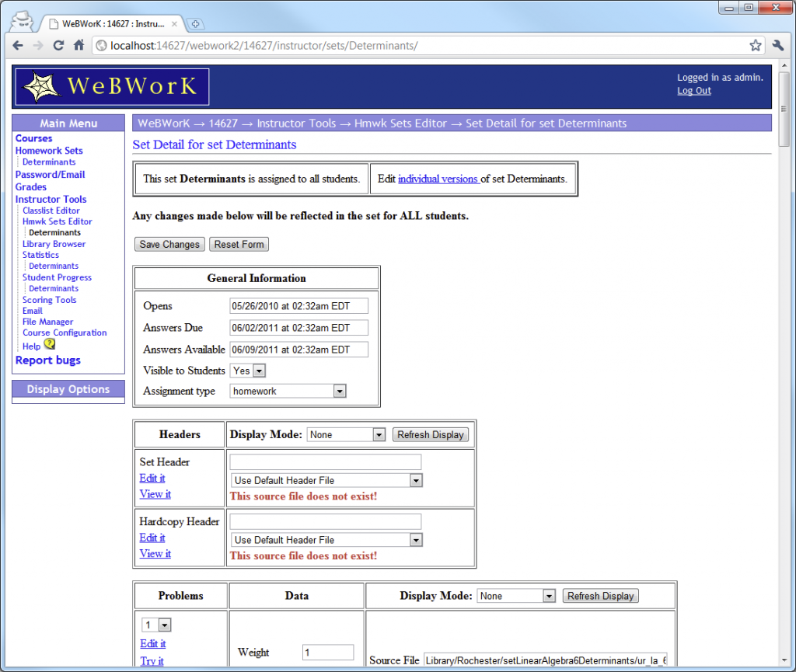Click Edit it under Set Header
Image resolution: width=796 pixels, height=672 pixels.
[152, 478]
